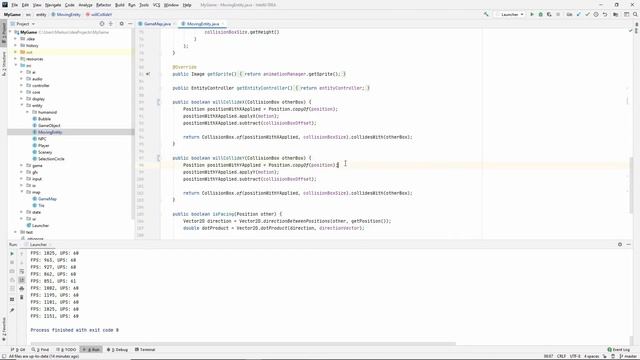Image resolution: width=640 pixels, height=360 pixels.
Task: Select GameMap class in project tree
Action: 47,199
